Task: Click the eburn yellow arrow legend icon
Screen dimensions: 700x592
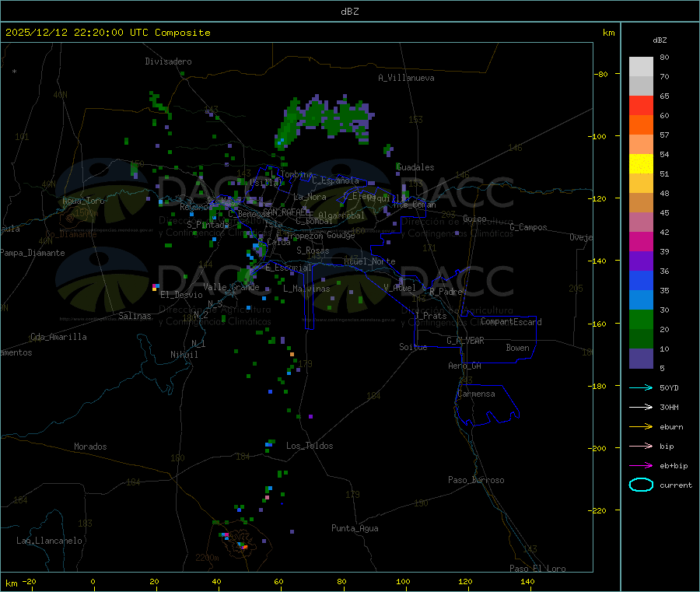Action: click(x=641, y=426)
